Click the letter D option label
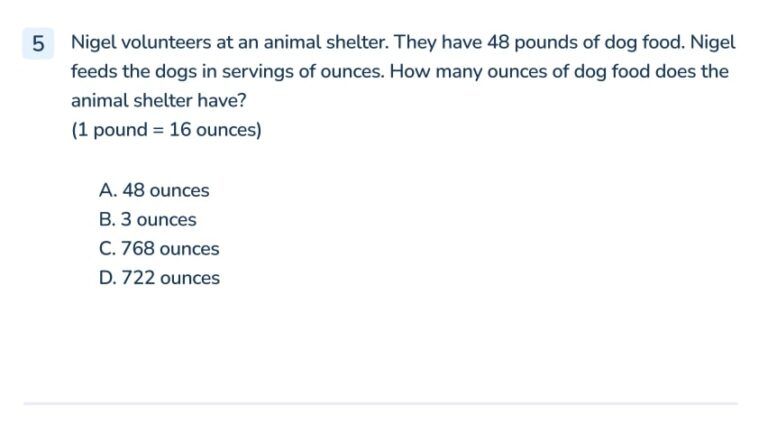This screenshot has width=768, height=424. 107,278
